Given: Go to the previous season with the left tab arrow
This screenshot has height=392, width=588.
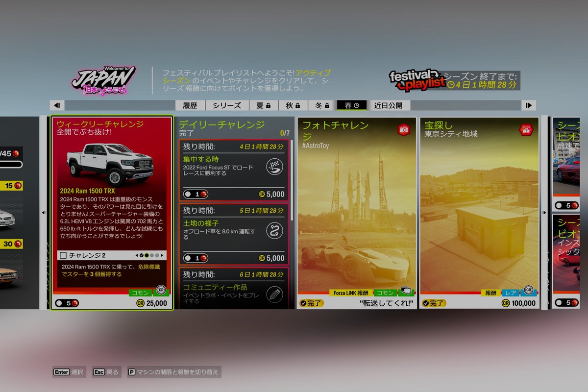Looking at the screenshot, I should pyautogui.click(x=57, y=105).
